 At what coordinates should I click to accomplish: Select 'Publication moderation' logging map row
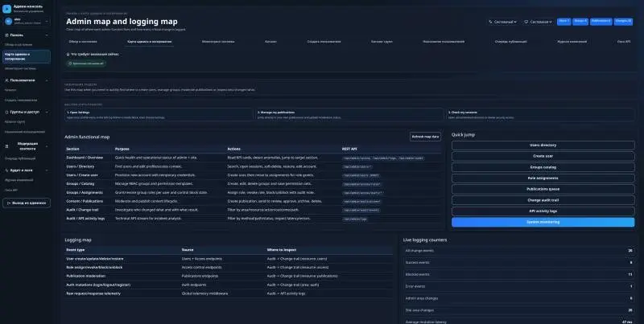coord(229,276)
